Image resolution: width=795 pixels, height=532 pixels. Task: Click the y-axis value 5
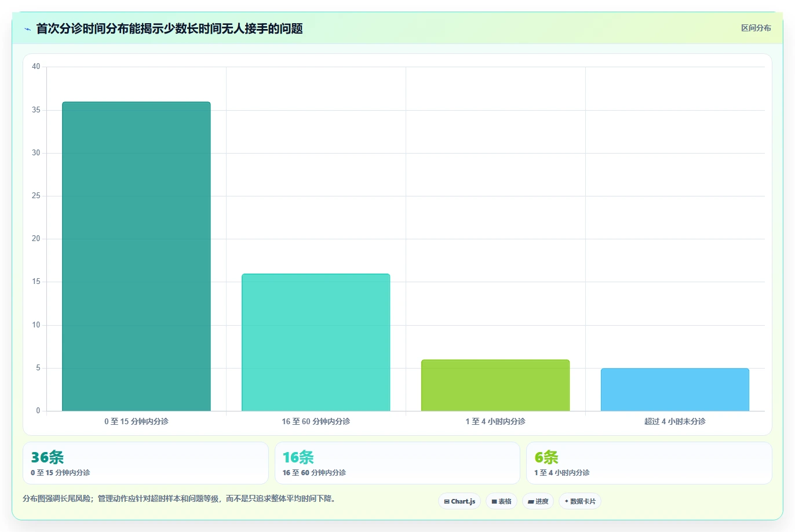coord(38,368)
